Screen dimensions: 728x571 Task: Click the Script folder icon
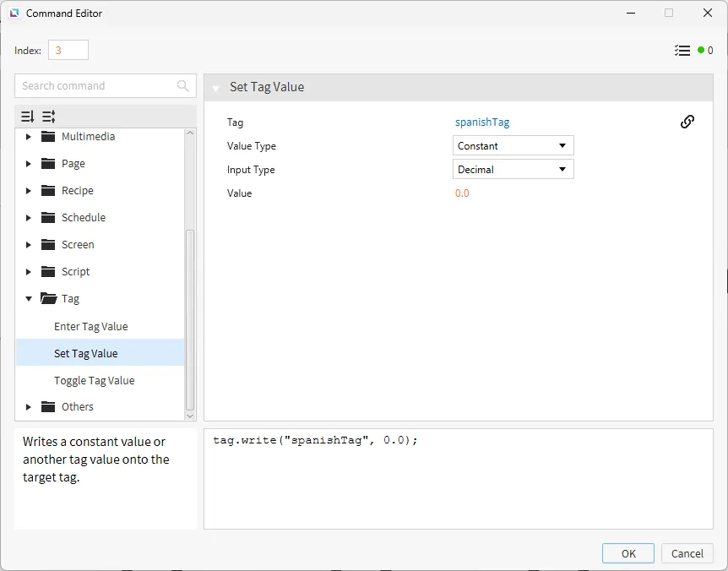coord(48,271)
